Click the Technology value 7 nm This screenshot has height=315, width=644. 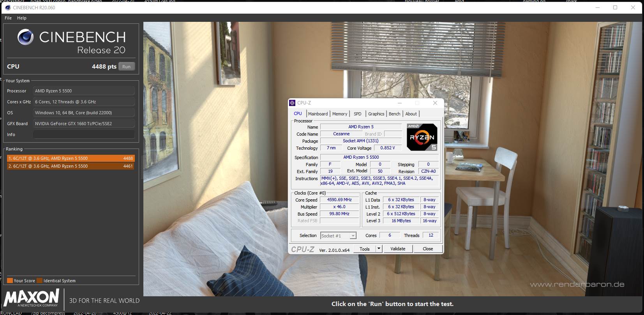(331, 148)
